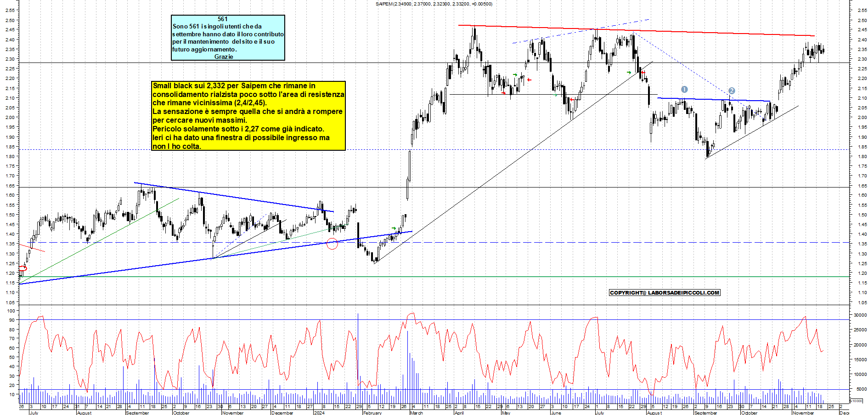Click the '20000' volume scale label

click(860, 345)
